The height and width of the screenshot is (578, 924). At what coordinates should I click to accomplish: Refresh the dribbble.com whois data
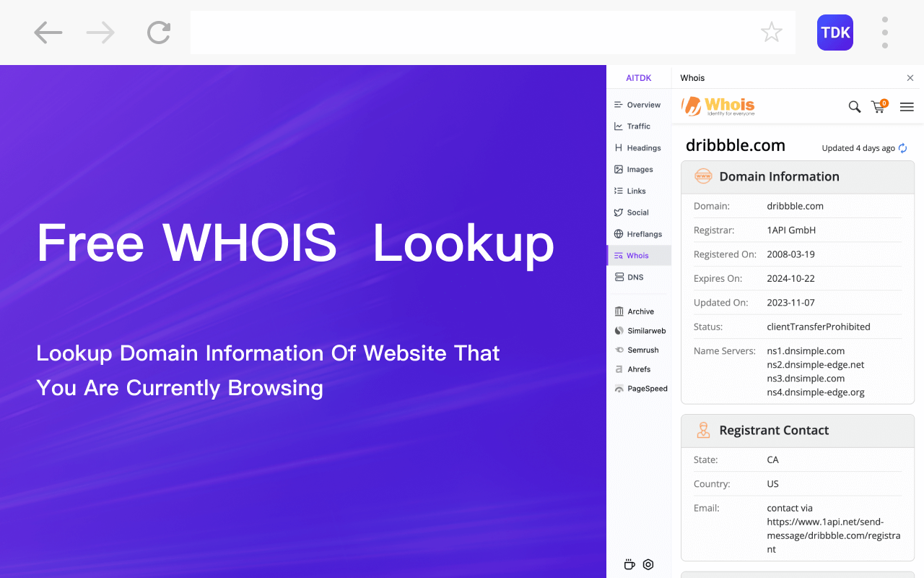[902, 147]
